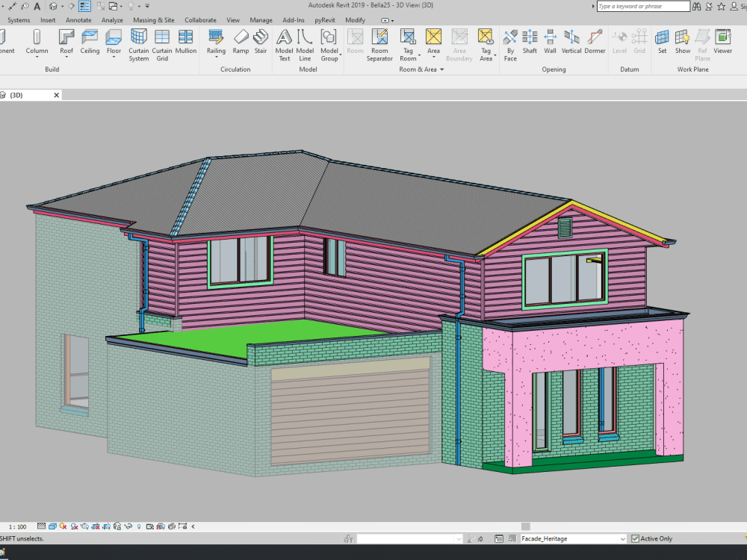Screen dimensions: 747x560
Task: Switch to the Massing & Site ribbon tab
Action: (x=153, y=20)
